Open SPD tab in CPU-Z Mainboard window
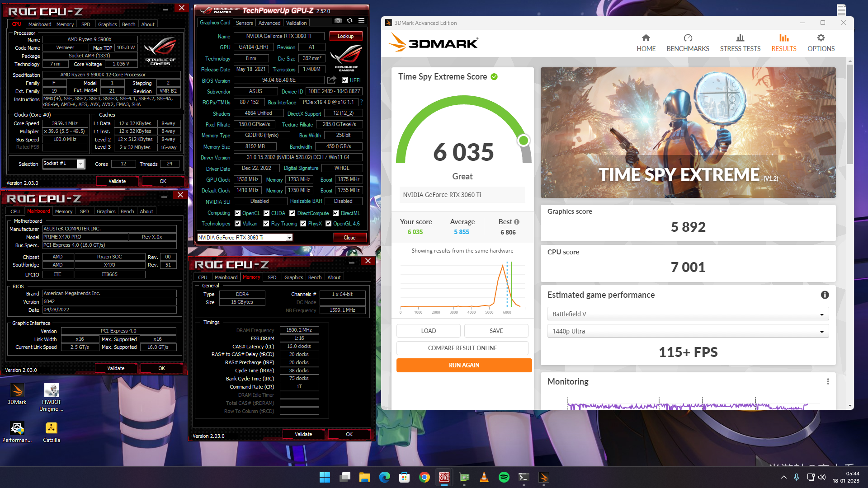 pos(84,211)
